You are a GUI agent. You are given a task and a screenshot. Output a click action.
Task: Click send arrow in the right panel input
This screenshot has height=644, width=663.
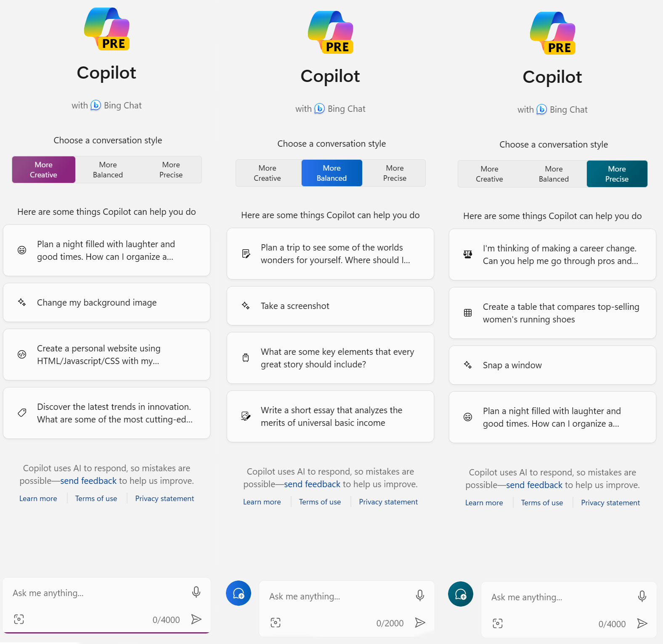point(642,623)
